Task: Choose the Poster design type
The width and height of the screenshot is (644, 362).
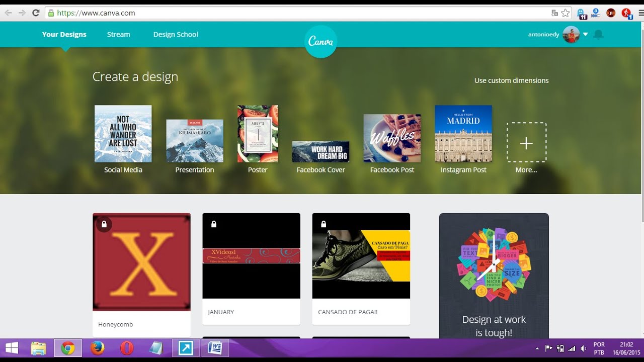Action: tap(258, 139)
